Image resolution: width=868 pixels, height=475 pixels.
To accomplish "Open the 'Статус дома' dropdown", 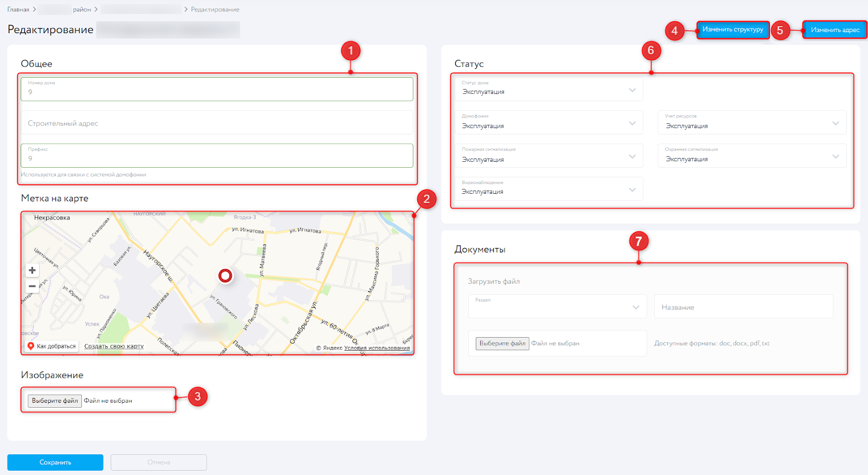I will 549,89.
